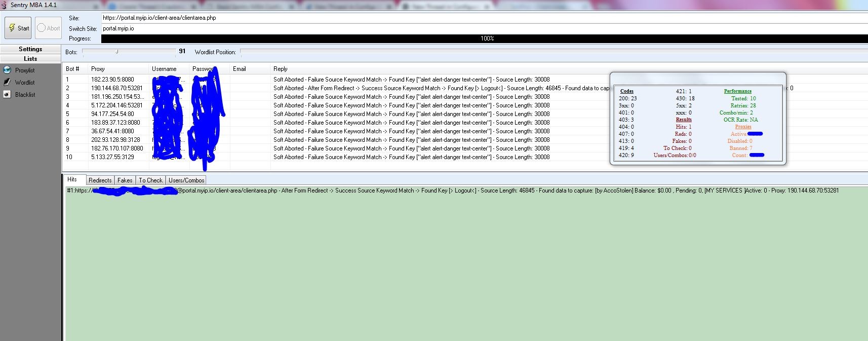Expand the Settings panel in the sidebar
Screen dimensions: 868x341
coord(30,49)
